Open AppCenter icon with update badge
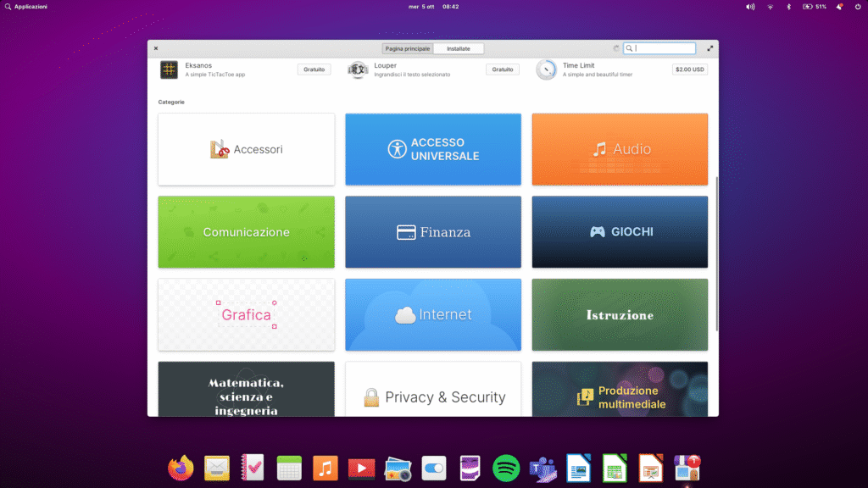 pyautogui.click(x=687, y=468)
